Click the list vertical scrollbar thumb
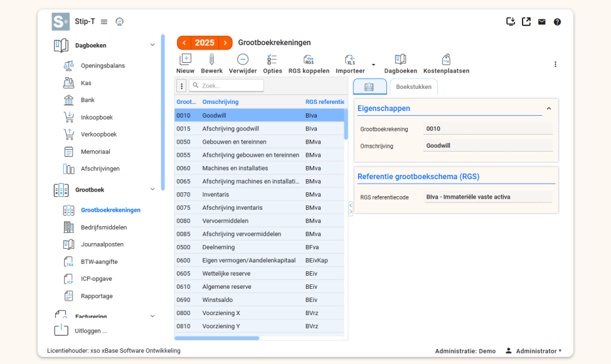 coord(346,124)
